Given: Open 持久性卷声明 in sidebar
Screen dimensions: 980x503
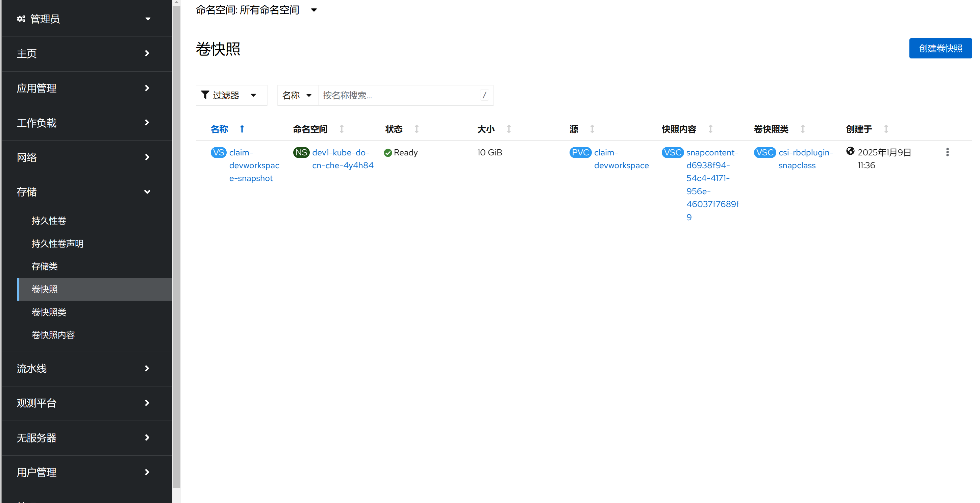Looking at the screenshot, I should coord(57,244).
